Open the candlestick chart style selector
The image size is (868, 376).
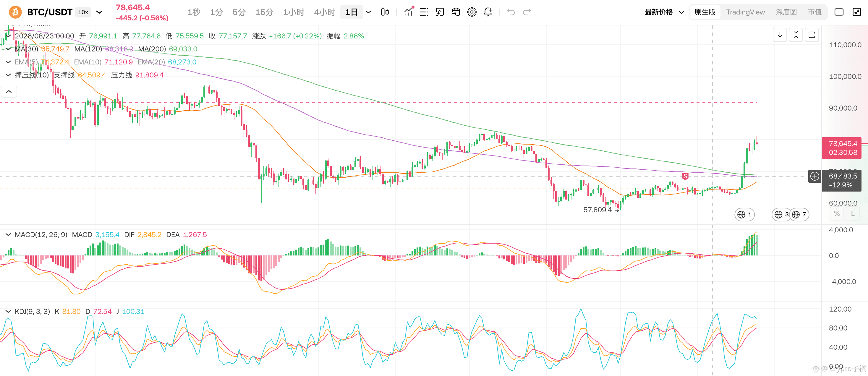pyautogui.click(x=385, y=12)
